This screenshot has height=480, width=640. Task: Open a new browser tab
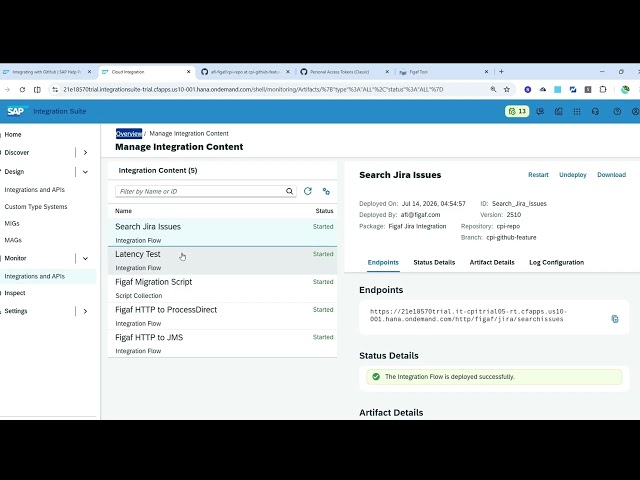[501, 71]
